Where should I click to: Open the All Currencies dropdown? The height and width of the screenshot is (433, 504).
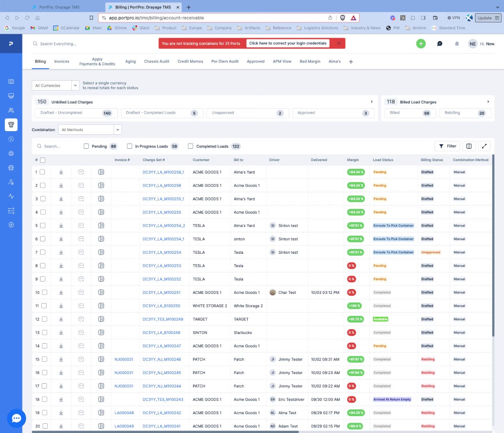[55, 85]
